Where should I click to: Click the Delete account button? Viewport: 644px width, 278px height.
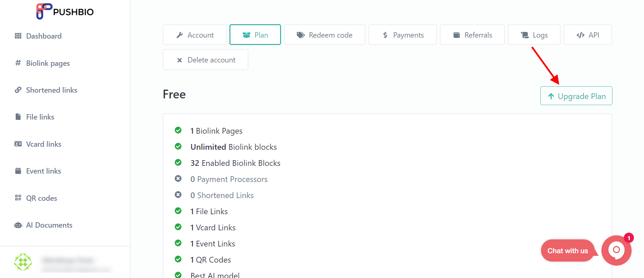point(206,60)
